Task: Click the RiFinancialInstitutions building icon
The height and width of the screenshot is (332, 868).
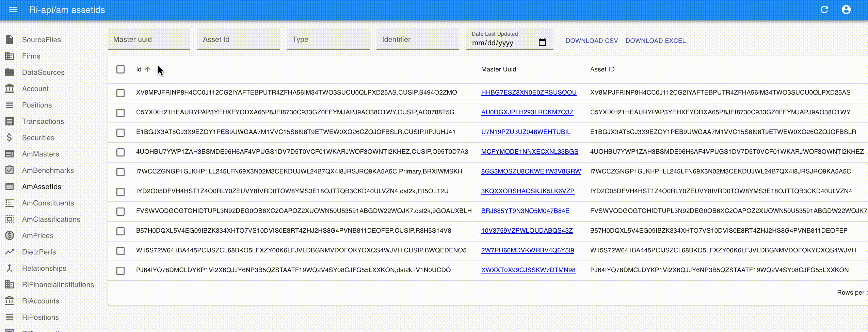Action: point(10,284)
